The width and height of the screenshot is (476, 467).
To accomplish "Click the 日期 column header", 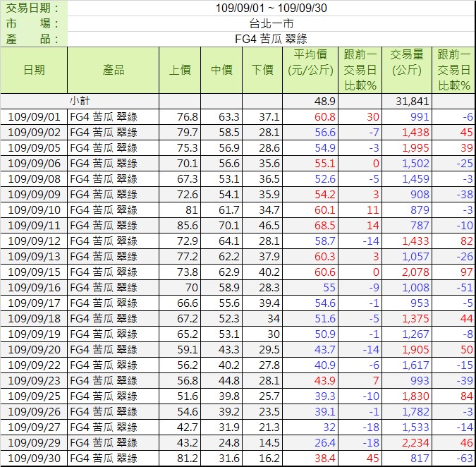I will [x=34, y=70].
